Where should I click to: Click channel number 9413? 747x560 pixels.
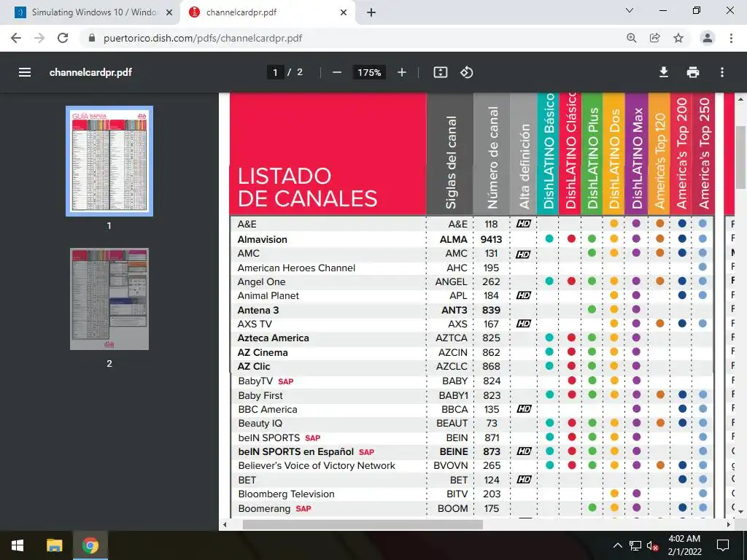pos(491,239)
